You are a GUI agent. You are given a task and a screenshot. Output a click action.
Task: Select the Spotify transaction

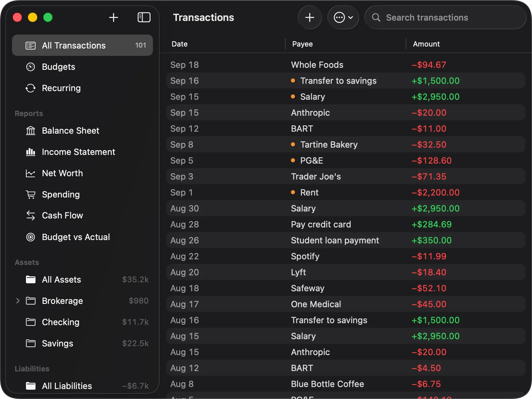click(x=346, y=256)
